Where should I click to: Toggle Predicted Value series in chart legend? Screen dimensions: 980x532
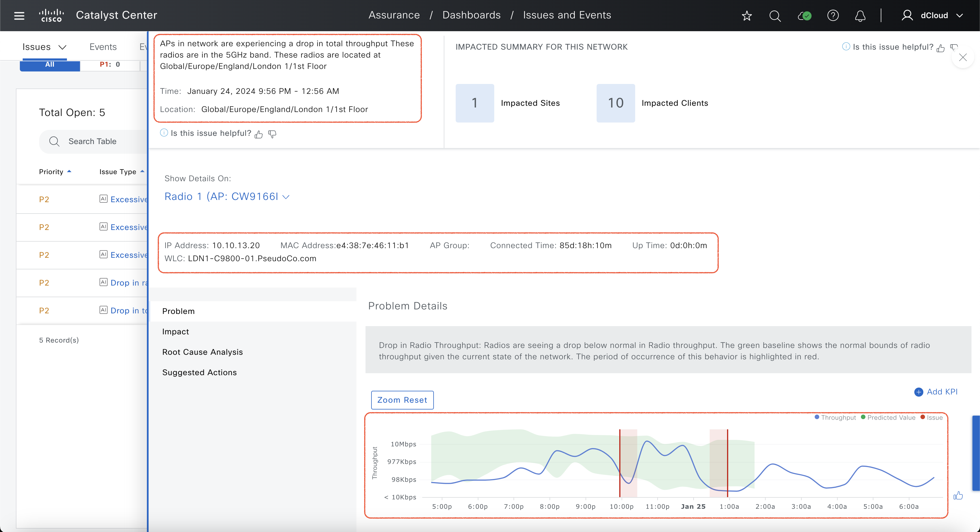(x=888, y=417)
